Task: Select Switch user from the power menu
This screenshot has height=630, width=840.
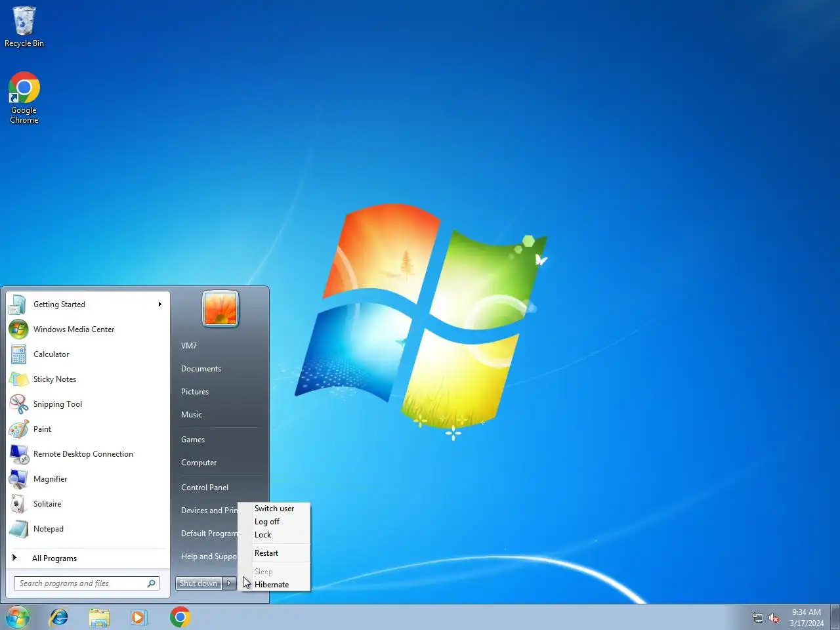Action: pos(274,509)
